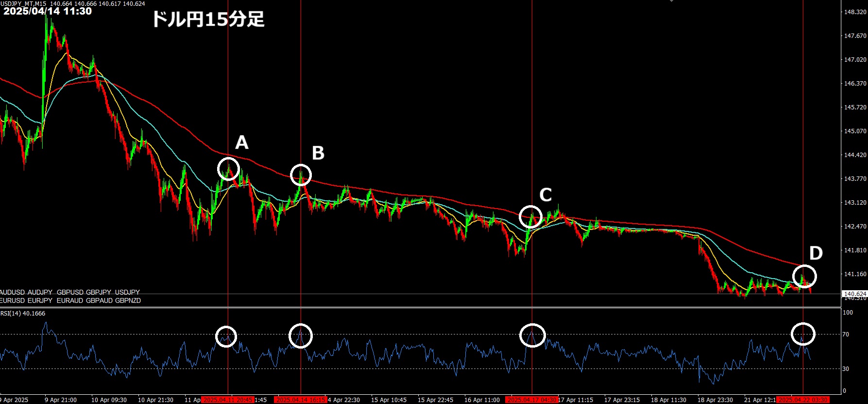This screenshot has width=868, height=404.
Task: Select the AUDJPY symbol label
Action: (x=40, y=292)
